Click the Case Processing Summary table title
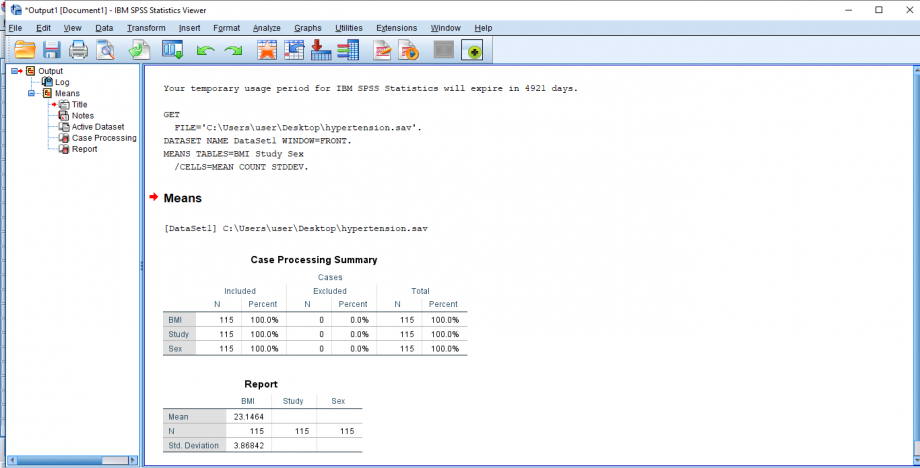The height and width of the screenshot is (468, 920). [313, 260]
